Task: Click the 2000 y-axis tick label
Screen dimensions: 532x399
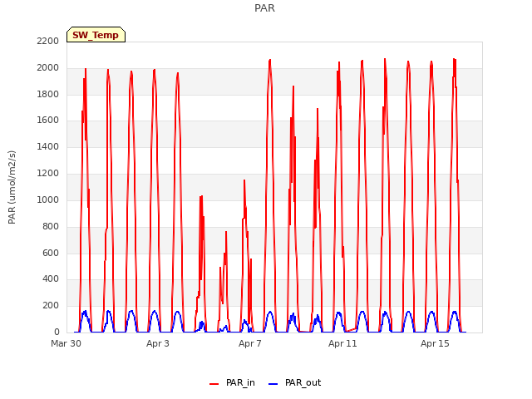Action: (48, 68)
